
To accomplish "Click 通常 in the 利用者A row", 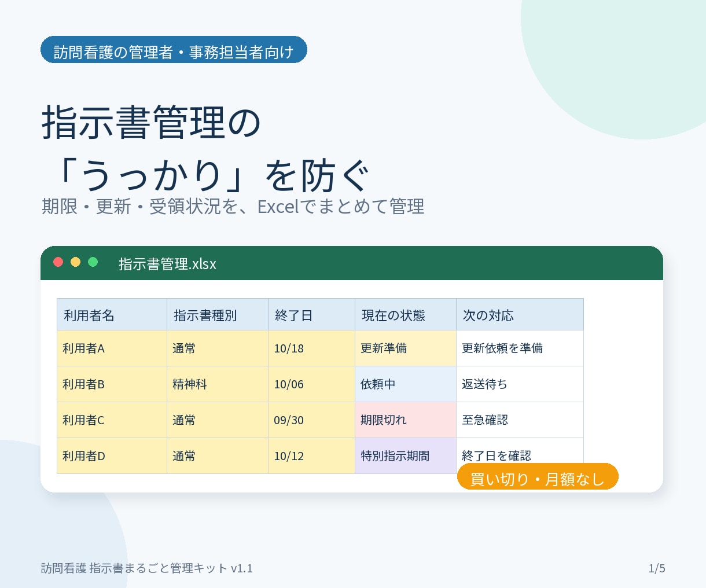I will coord(218,348).
